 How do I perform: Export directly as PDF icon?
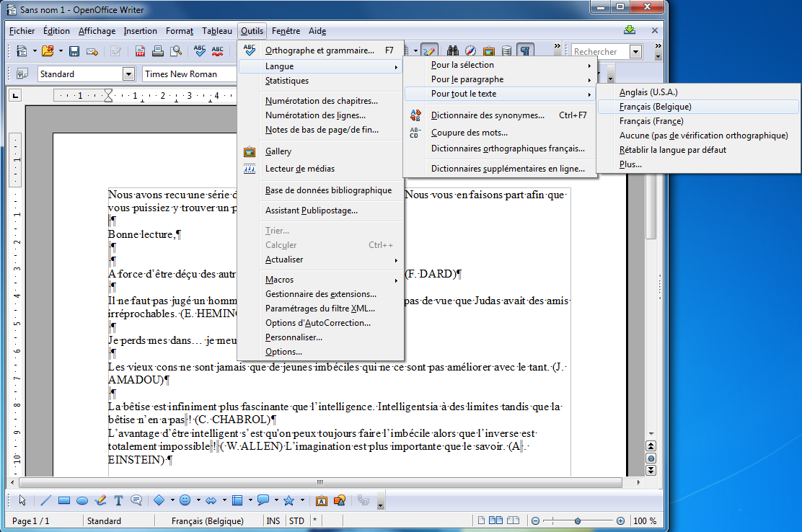(x=140, y=51)
